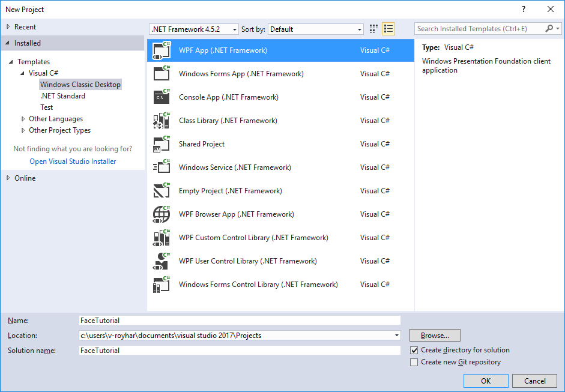Click the Windows Forms Control Library icon
565x392 pixels.
[162, 285]
